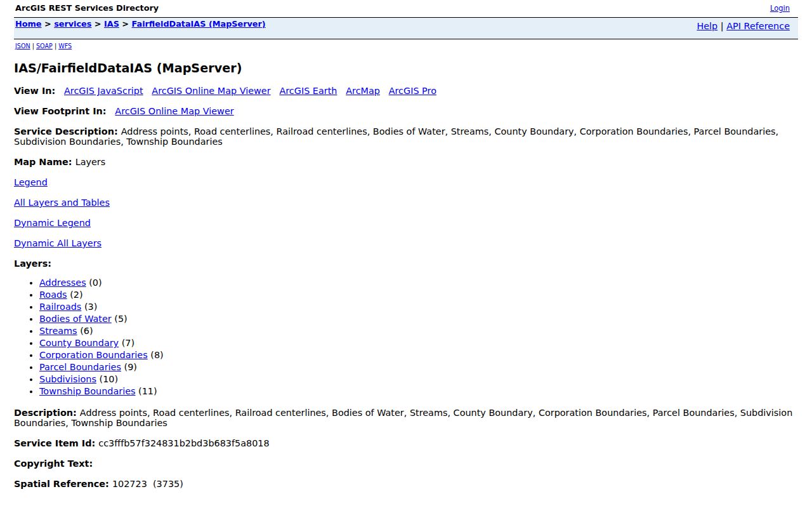
Task: Open the Login link
Action: pos(780,8)
